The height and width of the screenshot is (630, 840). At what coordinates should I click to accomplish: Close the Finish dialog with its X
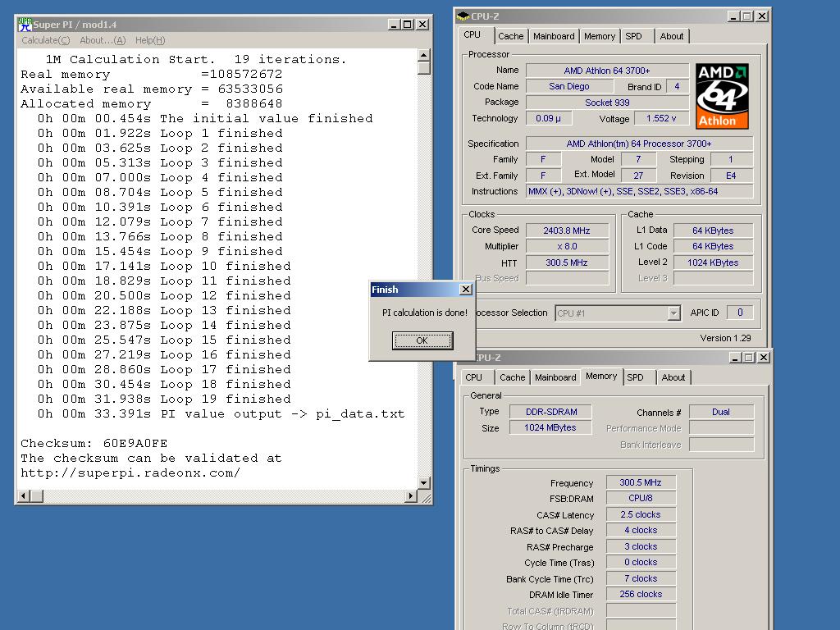pos(465,290)
